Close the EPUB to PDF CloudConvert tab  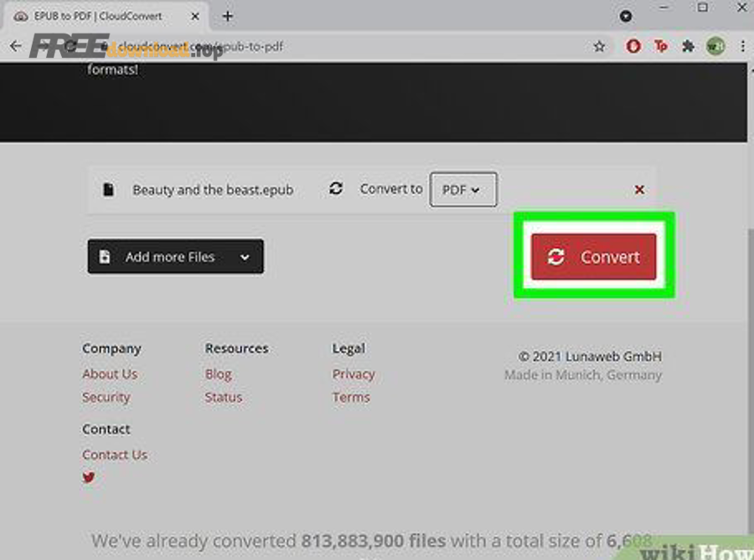(x=194, y=17)
